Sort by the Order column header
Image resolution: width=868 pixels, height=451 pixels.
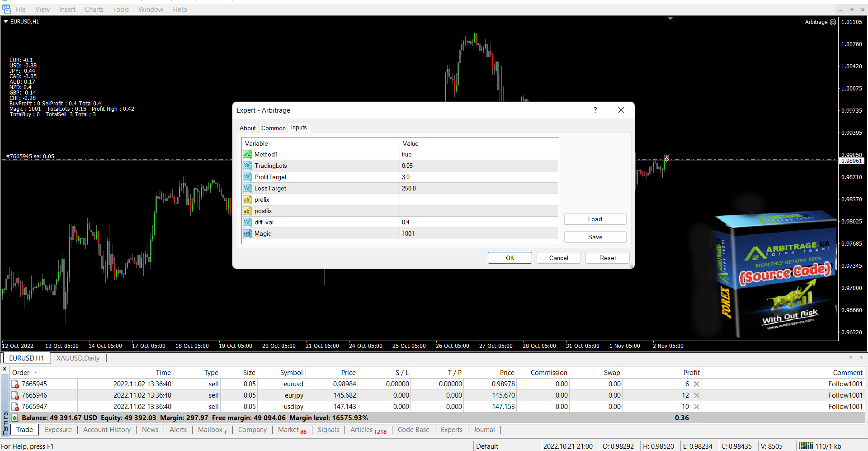point(21,373)
